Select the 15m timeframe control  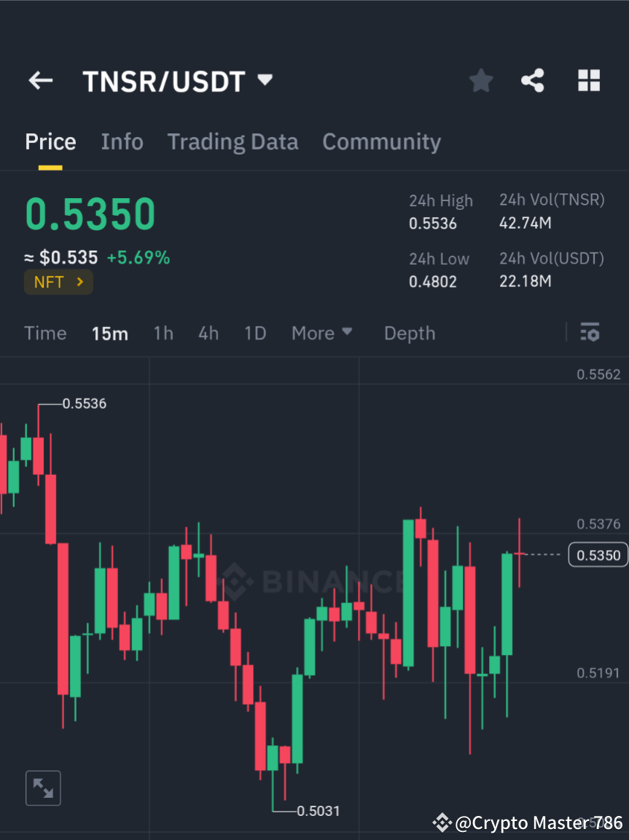(109, 333)
